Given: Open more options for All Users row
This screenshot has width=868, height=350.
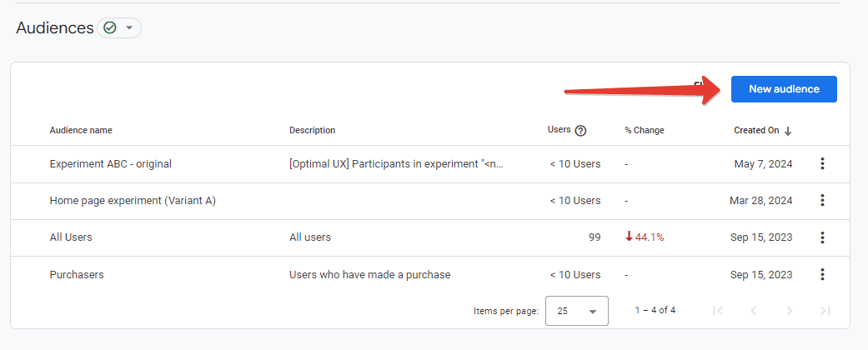Looking at the screenshot, I should point(823,237).
